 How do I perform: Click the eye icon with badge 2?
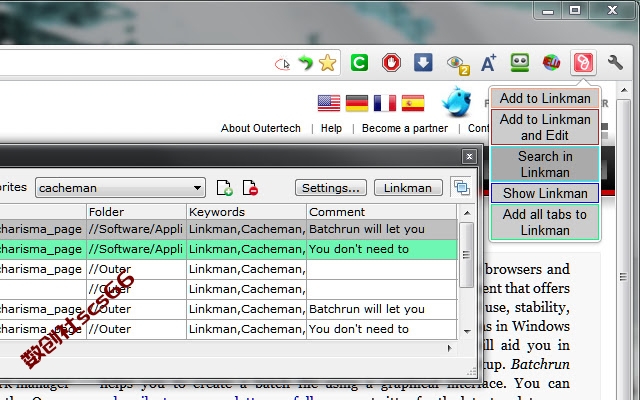pos(458,64)
